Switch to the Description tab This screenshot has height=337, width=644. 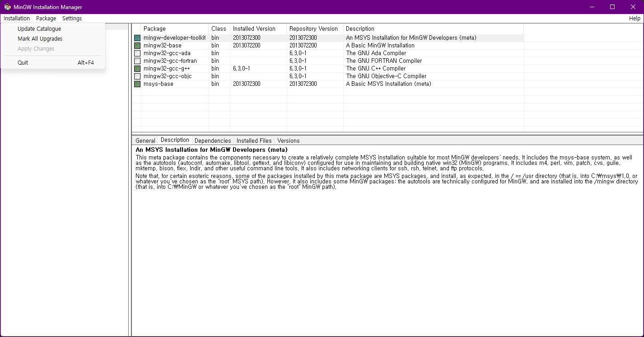click(175, 140)
